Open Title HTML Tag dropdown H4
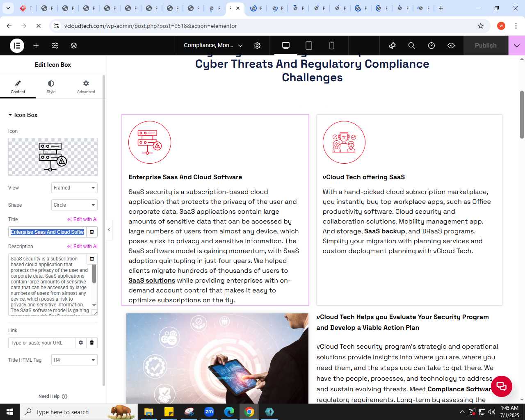The image size is (525, 420). pos(74,360)
